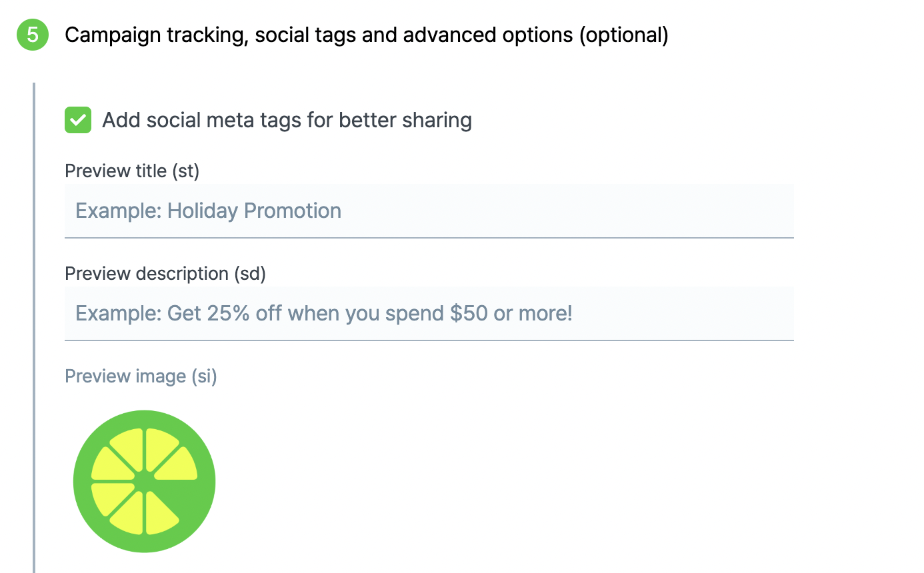The width and height of the screenshot is (924, 573).
Task: Click the vertical gray section divider line
Action: [x=34, y=328]
